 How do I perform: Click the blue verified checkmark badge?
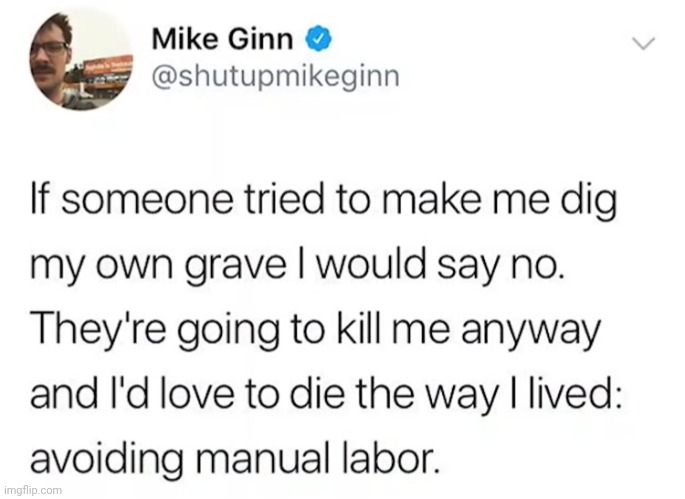[321, 40]
